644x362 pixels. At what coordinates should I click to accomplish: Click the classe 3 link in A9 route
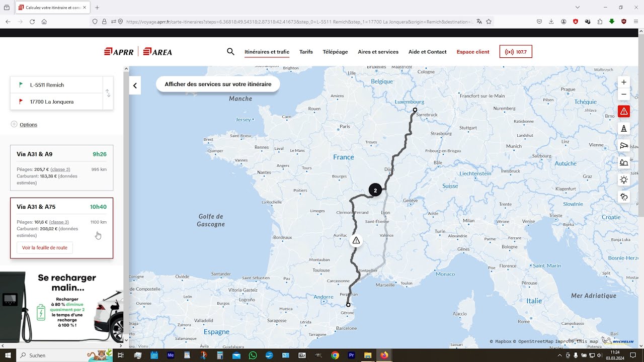pos(60,169)
